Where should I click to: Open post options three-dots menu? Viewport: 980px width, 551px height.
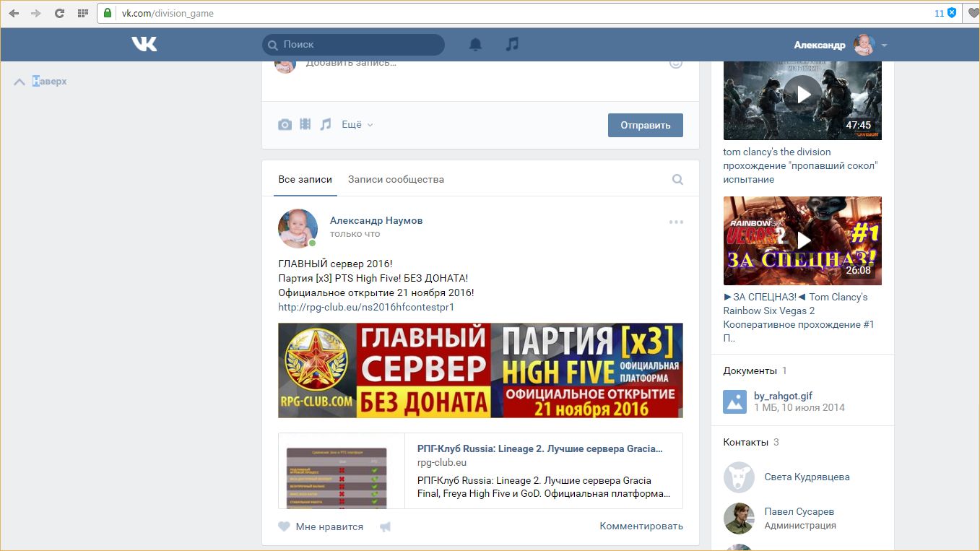pos(676,222)
